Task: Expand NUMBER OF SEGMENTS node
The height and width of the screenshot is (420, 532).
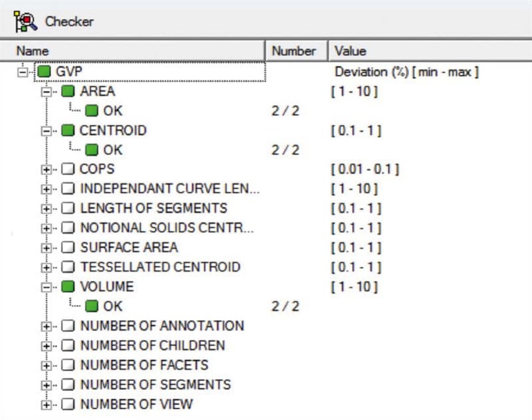Action: tap(46, 385)
